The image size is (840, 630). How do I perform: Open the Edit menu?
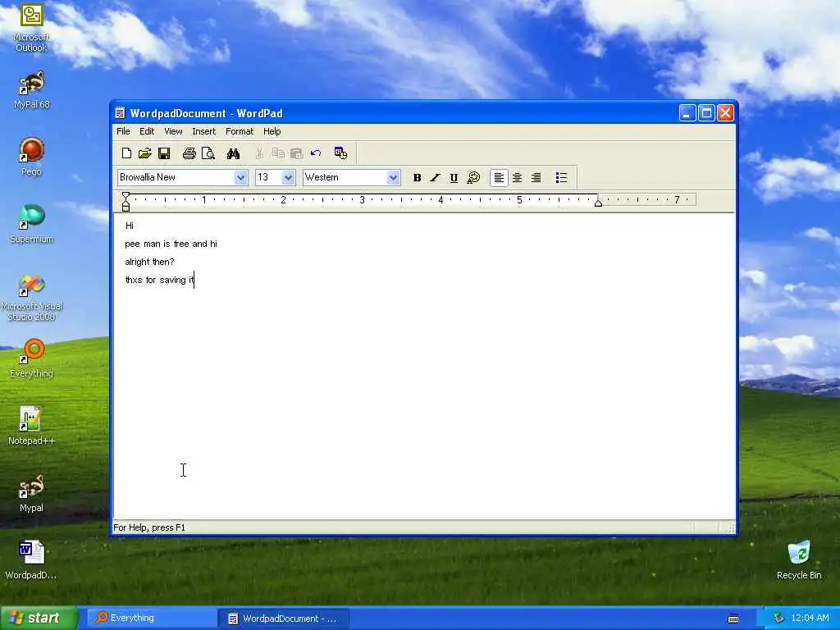[147, 131]
